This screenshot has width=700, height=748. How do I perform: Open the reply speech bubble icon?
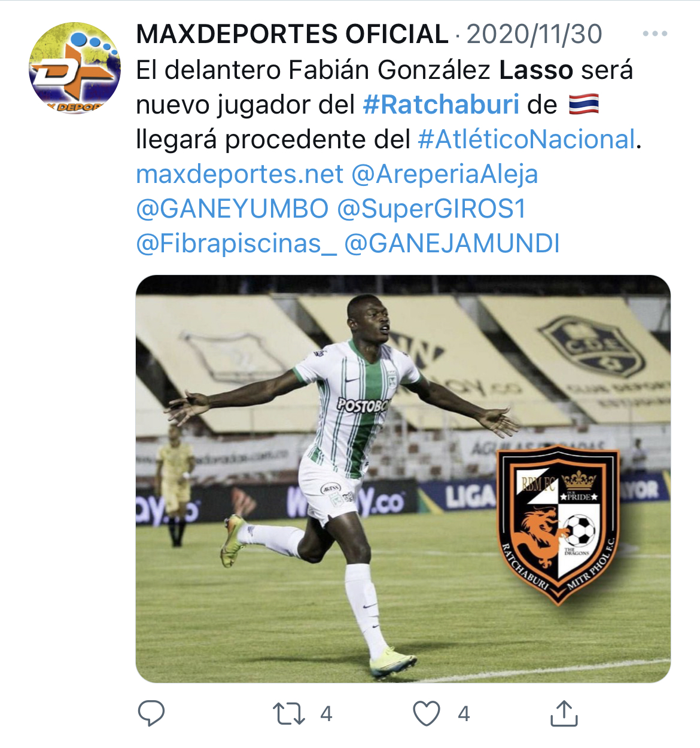tap(151, 713)
